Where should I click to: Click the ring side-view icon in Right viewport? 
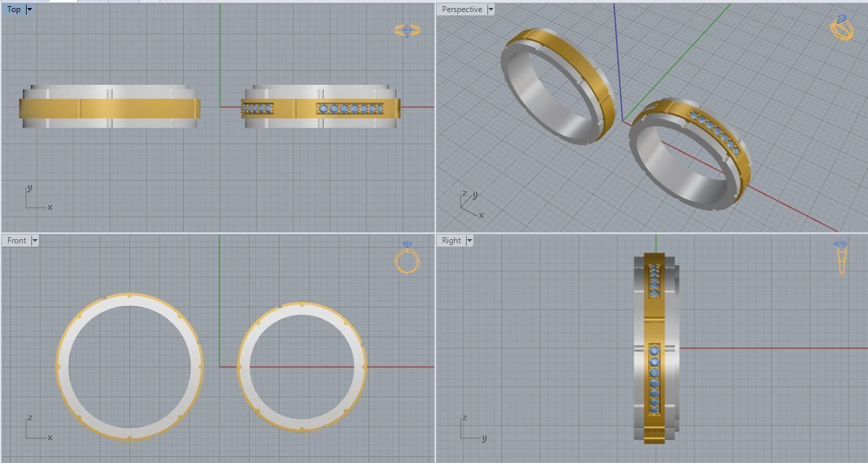(x=841, y=258)
